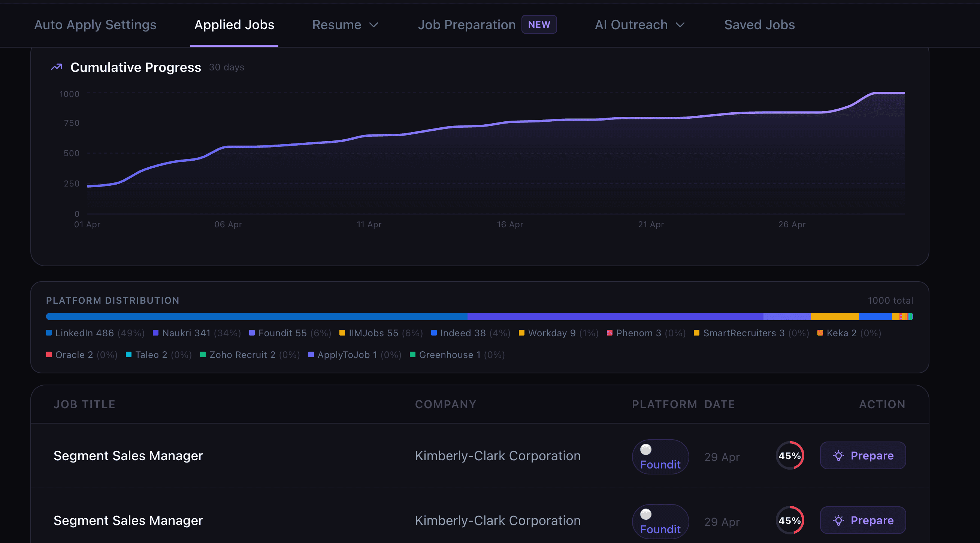Open the Job Preparation tab
The image size is (980, 543).
[466, 25]
